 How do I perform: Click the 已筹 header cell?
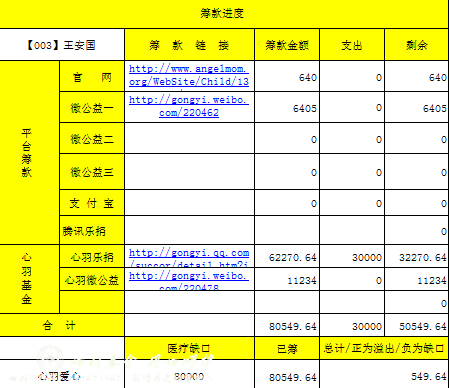(287, 348)
